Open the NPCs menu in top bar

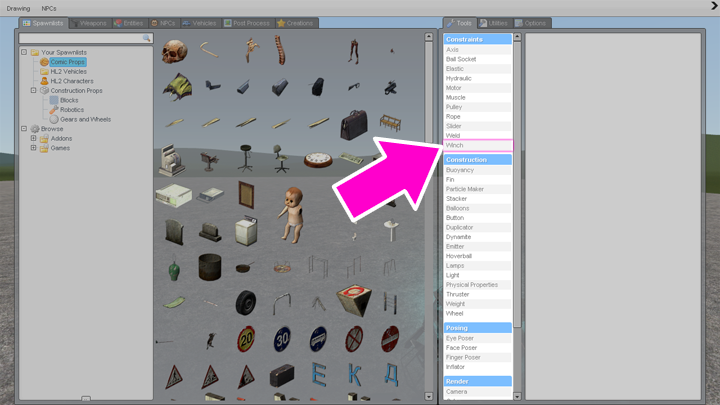49,8
